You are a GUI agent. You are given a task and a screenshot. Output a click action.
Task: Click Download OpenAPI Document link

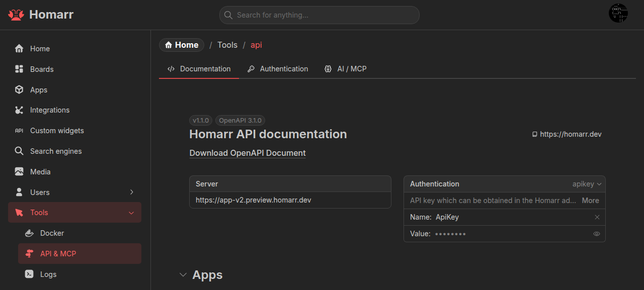click(x=248, y=153)
